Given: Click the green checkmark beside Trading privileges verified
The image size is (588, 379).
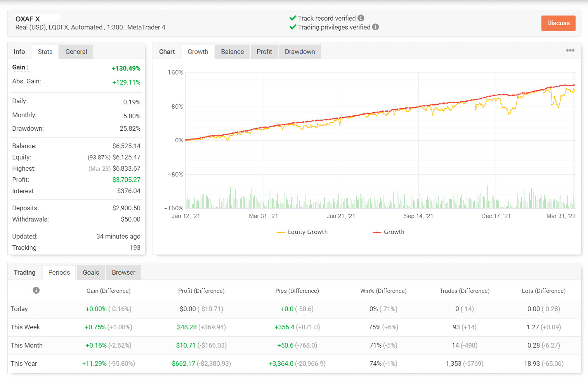Looking at the screenshot, I should tap(293, 27).
